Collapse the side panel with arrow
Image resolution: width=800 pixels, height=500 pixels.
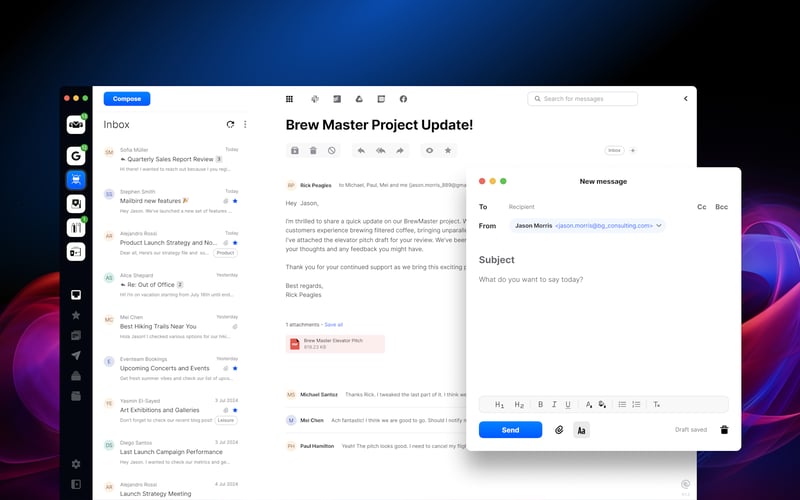pyautogui.click(x=686, y=99)
